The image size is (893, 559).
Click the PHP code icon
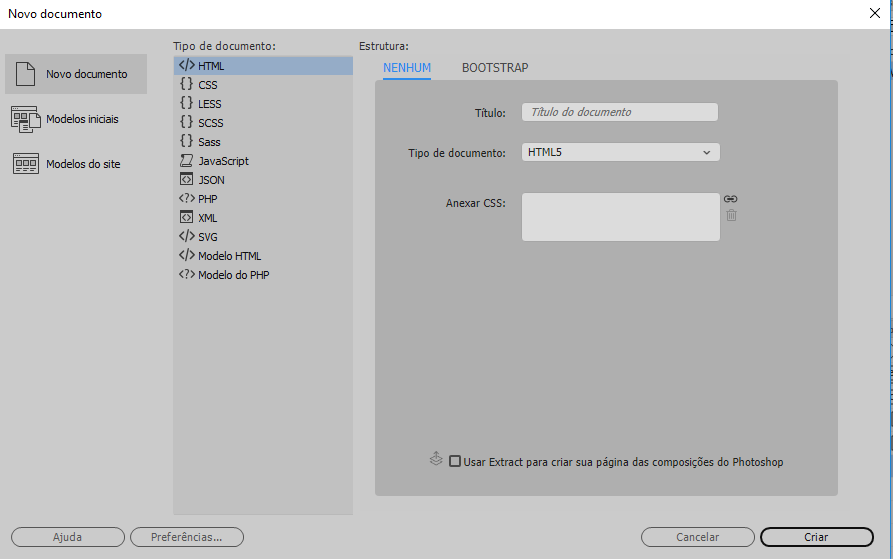click(186, 198)
